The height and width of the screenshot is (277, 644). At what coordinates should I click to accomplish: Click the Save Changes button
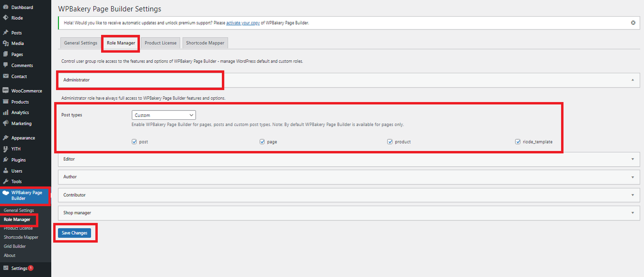click(74, 233)
